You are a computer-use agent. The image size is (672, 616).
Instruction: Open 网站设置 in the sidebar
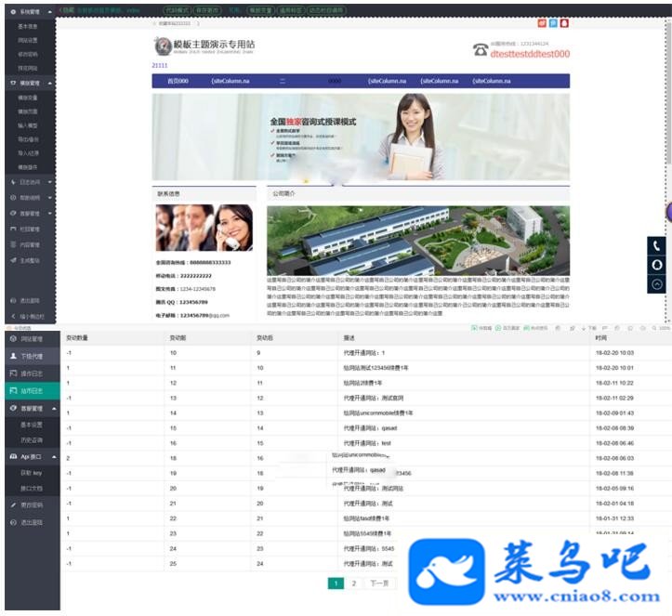pos(28,40)
